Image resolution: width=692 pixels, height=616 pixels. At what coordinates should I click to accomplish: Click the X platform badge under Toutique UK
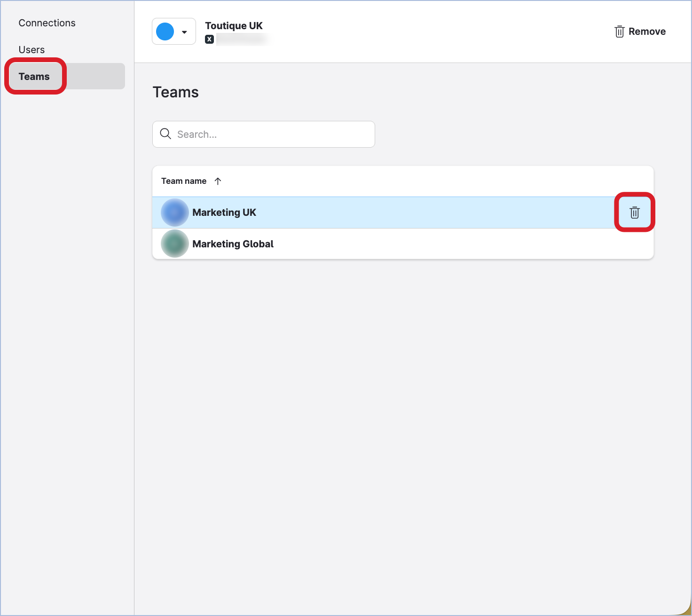(209, 39)
